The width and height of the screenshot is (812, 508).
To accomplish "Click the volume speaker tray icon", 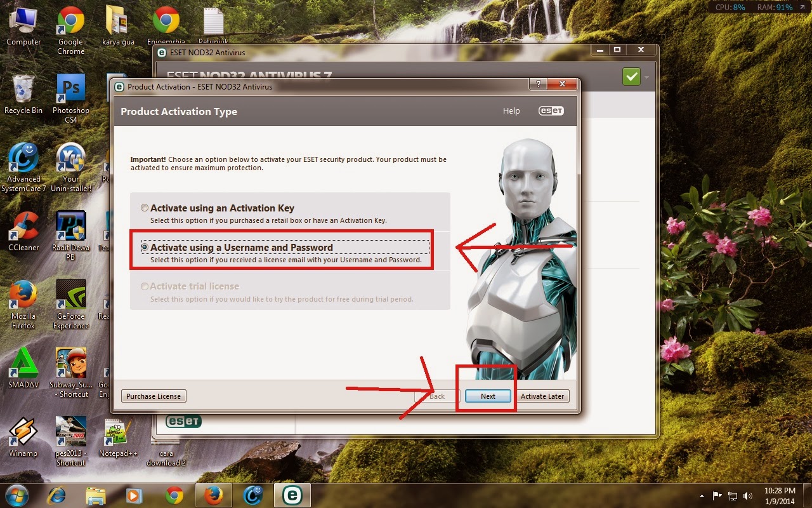I will 749,495.
